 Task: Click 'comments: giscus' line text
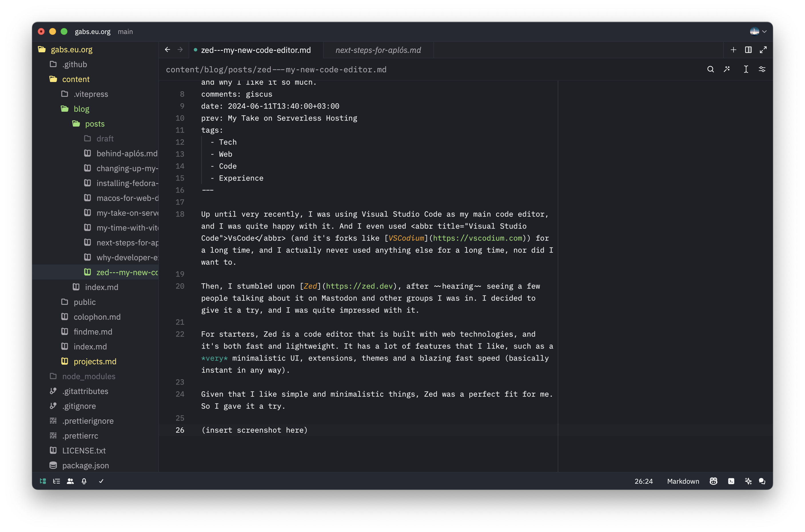[x=236, y=94]
